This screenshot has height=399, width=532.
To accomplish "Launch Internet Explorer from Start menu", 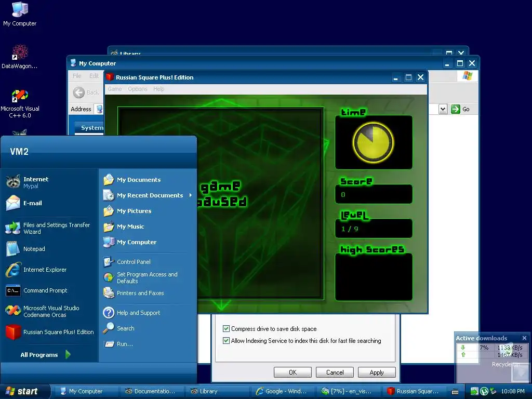I will [50, 270].
